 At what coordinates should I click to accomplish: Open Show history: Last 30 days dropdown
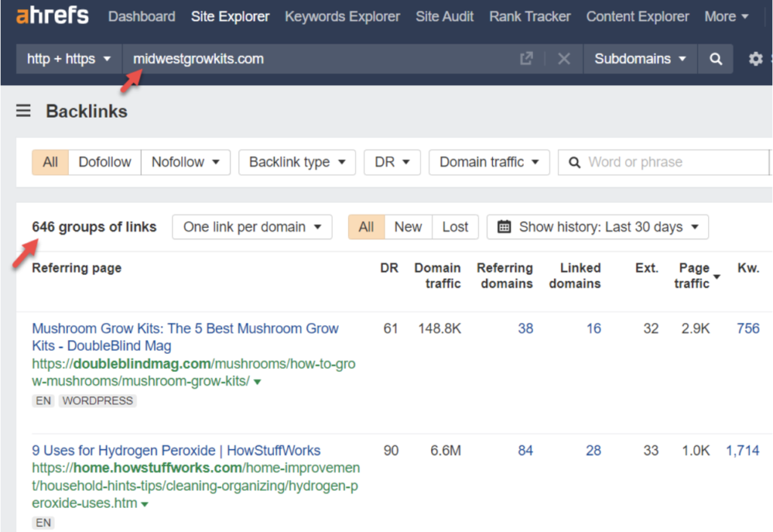(598, 226)
